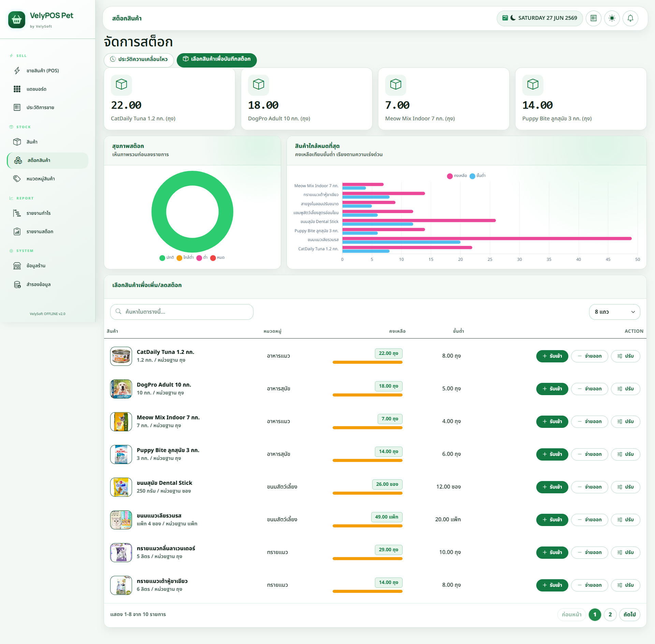Click the ค้นหาในตารางนี้ search field

[x=181, y=312]
